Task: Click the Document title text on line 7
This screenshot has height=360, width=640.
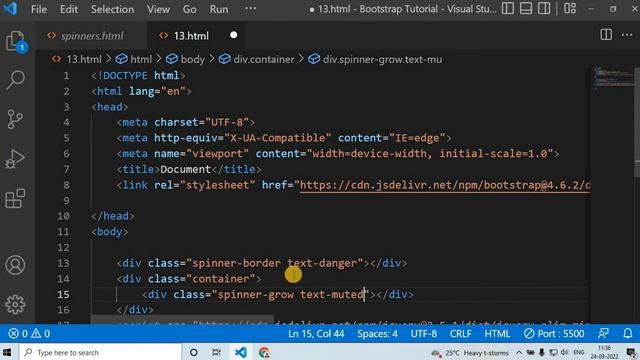Action: tap(185, 169)
